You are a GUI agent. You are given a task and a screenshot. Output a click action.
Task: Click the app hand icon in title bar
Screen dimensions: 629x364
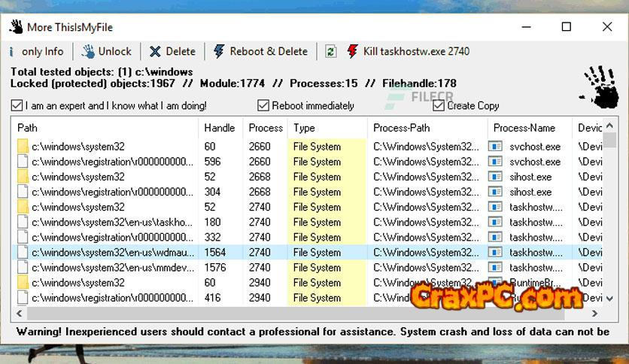coord(16,27)
